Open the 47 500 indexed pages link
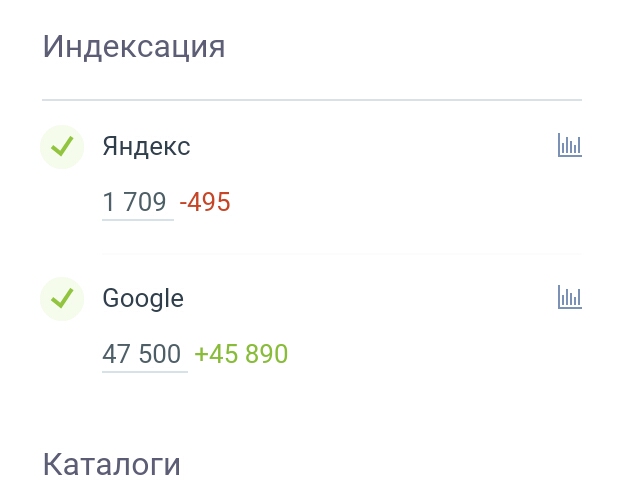 click(x=142, y=354)
